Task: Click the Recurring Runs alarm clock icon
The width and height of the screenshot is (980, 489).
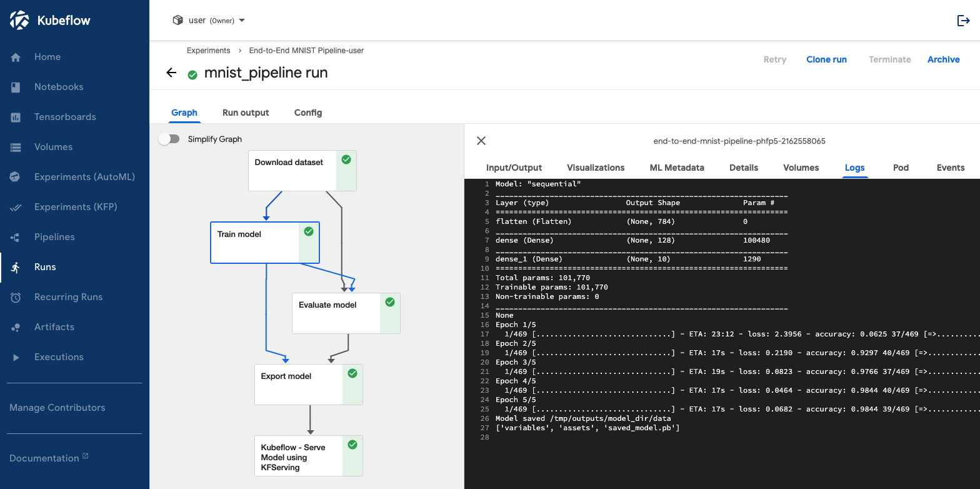Action: point(16,297)
